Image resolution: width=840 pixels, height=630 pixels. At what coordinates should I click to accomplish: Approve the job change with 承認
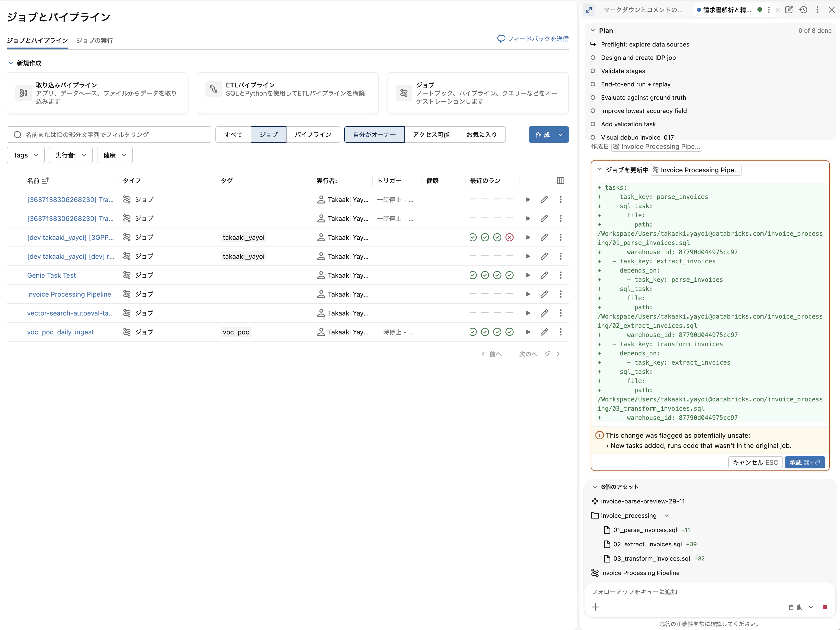coord(805,463)
